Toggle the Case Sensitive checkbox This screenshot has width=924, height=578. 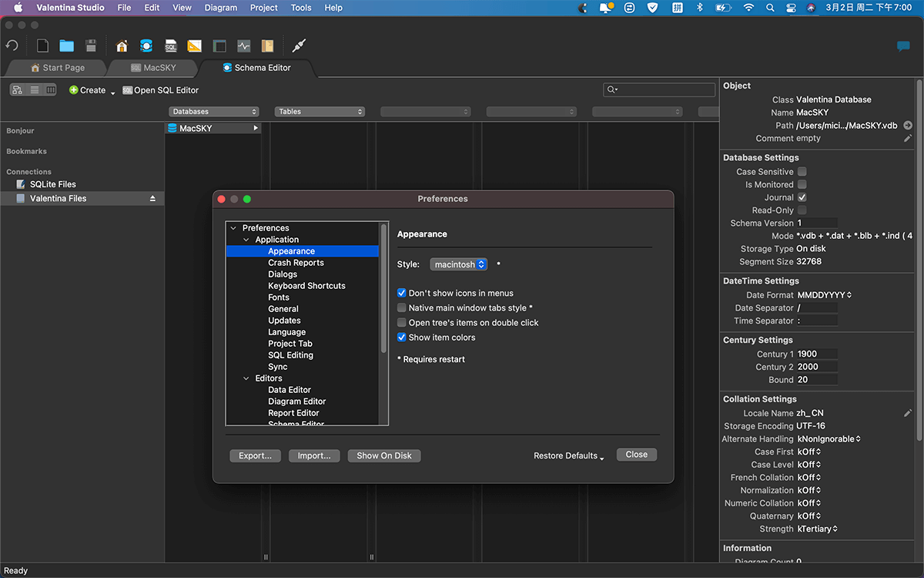[x=802, y=172]
